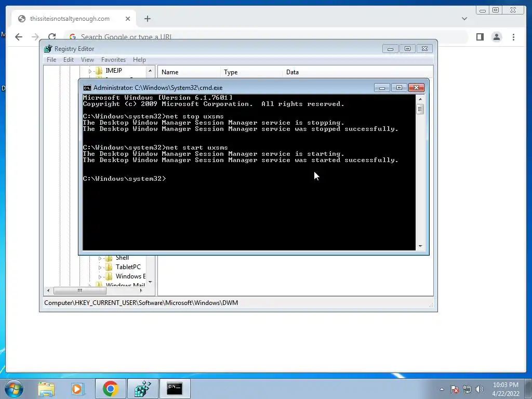The image size is (532, 399).
Task: Reload the Chrome page
Action: 52,37
